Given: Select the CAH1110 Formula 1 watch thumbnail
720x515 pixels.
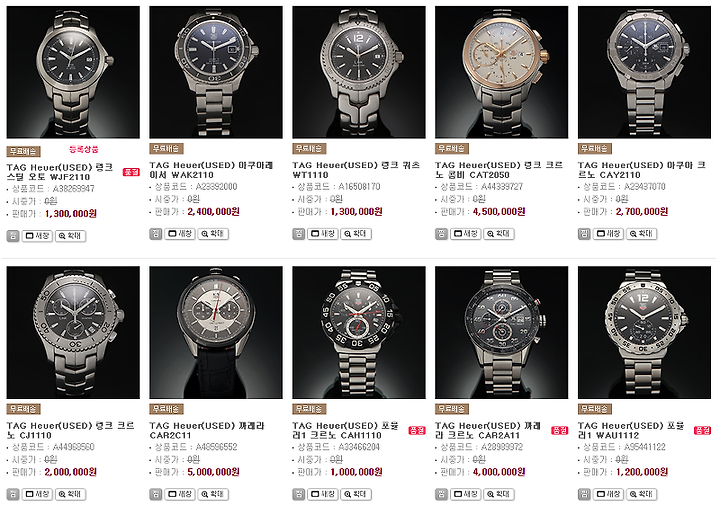Looking at the screenshot, I should pos(359,332).
